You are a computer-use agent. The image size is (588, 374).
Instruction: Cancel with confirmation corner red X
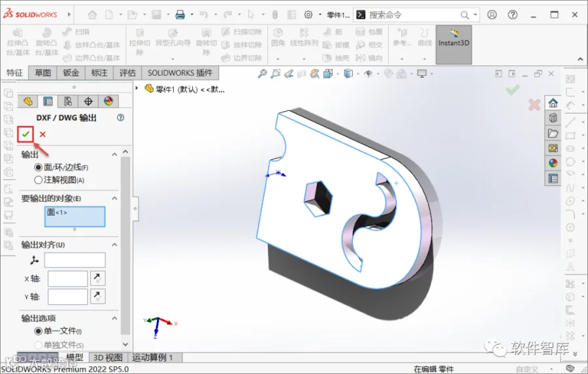point(534,104)
